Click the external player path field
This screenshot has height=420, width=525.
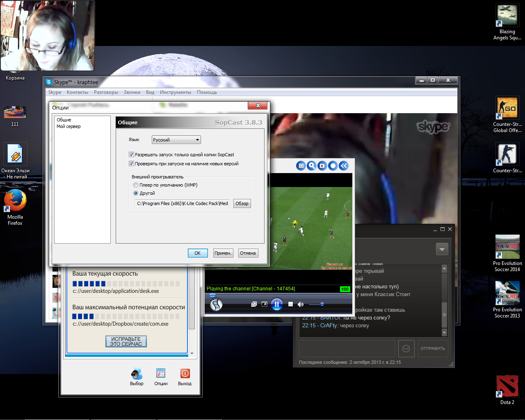[x=182, y=203]
